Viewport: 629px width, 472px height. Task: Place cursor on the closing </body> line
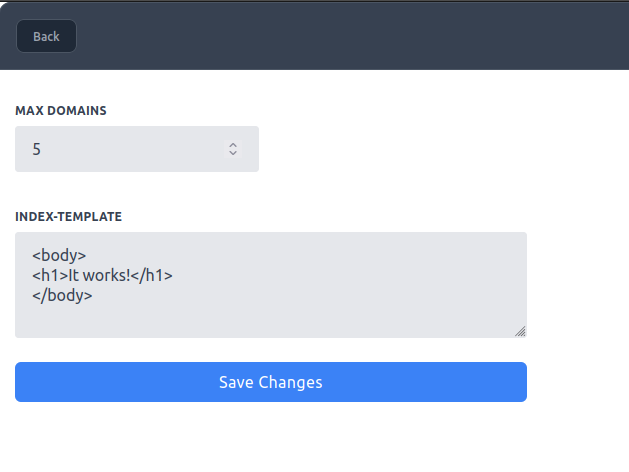[x=62, y=295]
